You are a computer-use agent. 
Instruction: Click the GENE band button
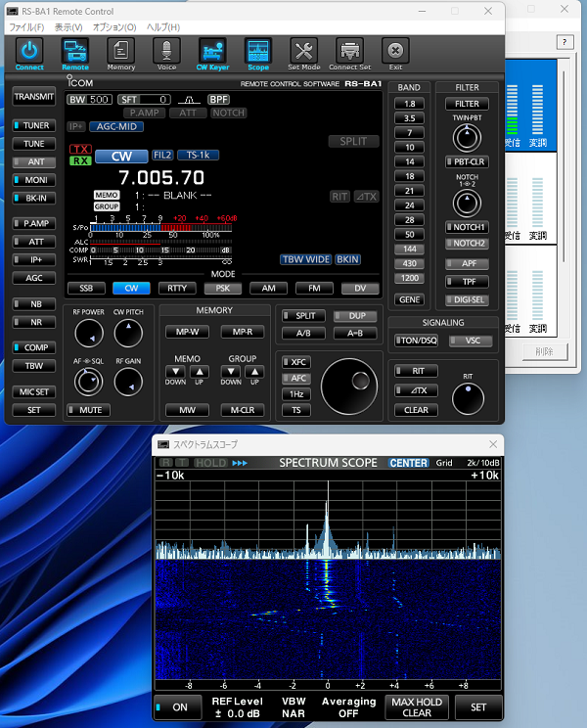pos(409,300)
